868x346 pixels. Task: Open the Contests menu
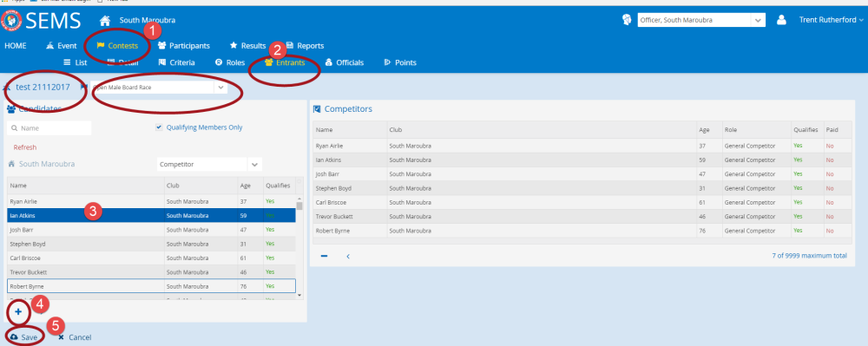coord(117,46)
